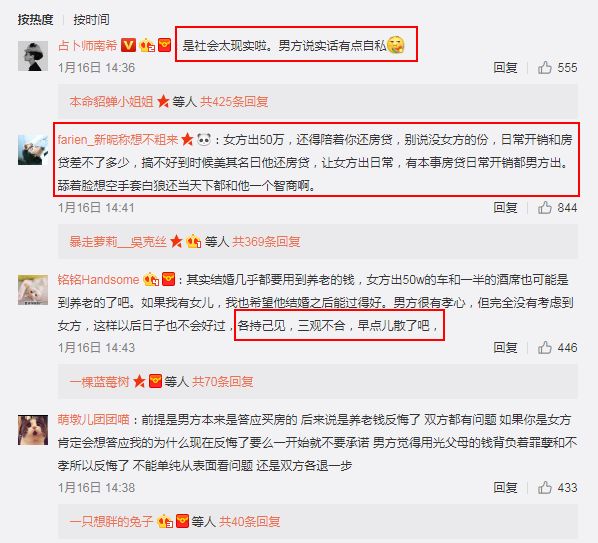Open the 铭铭Handsome avatar thumbnail
598x543 pixels.
pos(33,290)
